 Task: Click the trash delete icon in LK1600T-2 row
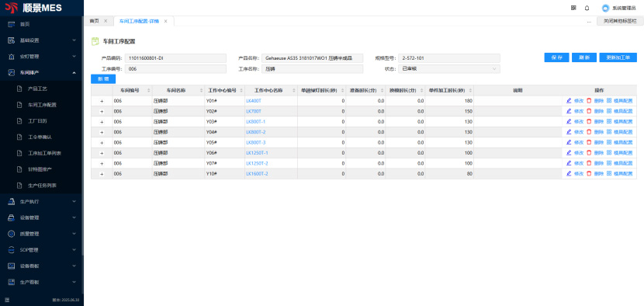589,173
